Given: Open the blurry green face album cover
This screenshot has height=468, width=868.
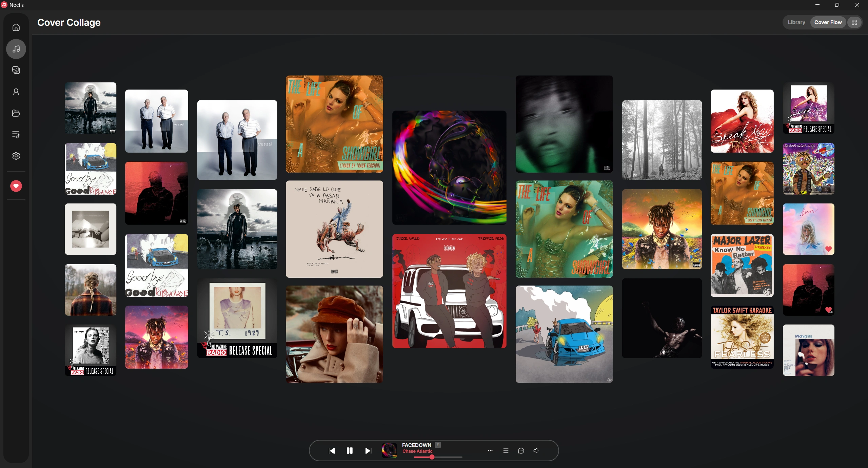Looking at the screenshot, I should (564, 124).
